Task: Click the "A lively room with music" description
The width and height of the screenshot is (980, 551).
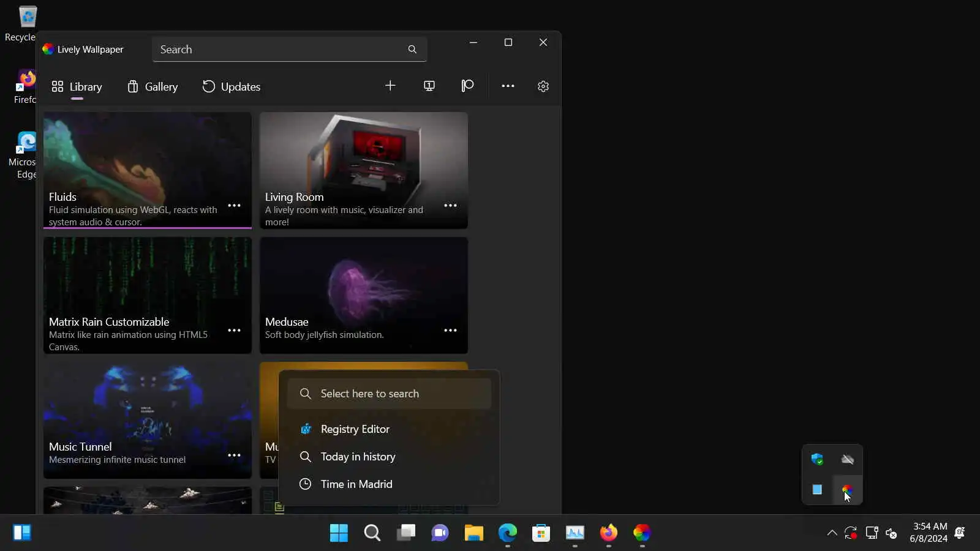Action: point(344,216)
